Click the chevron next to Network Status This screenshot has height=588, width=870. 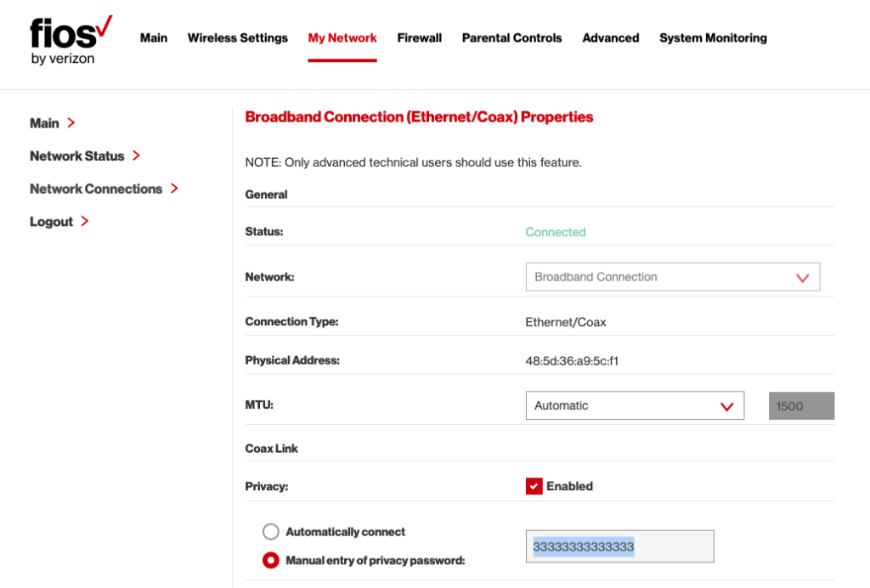pos(136,155)
